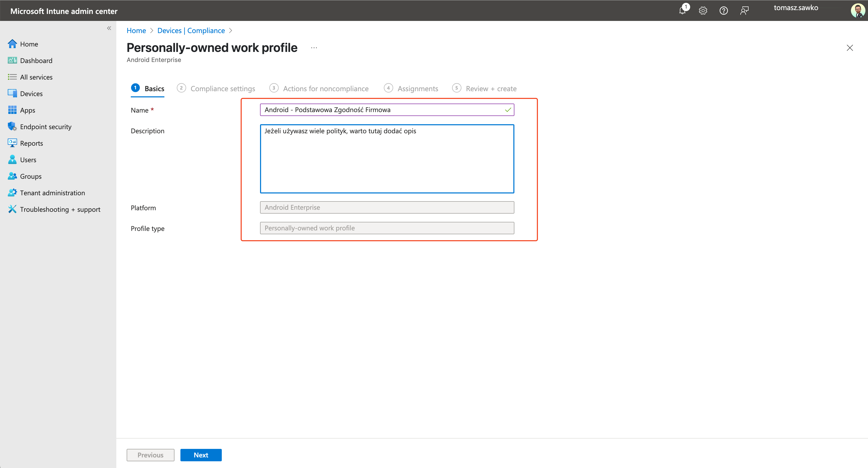
Task: Select the Basics step tab
Action: pos(148,89)
